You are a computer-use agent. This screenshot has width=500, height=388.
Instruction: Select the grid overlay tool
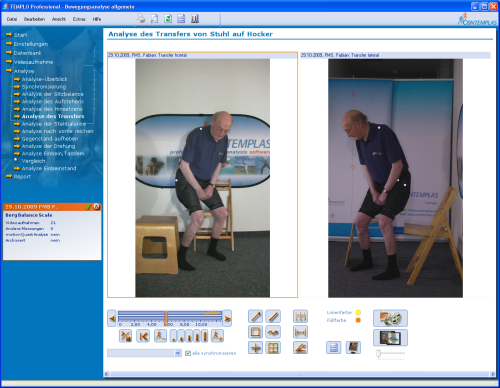(273, 348)
